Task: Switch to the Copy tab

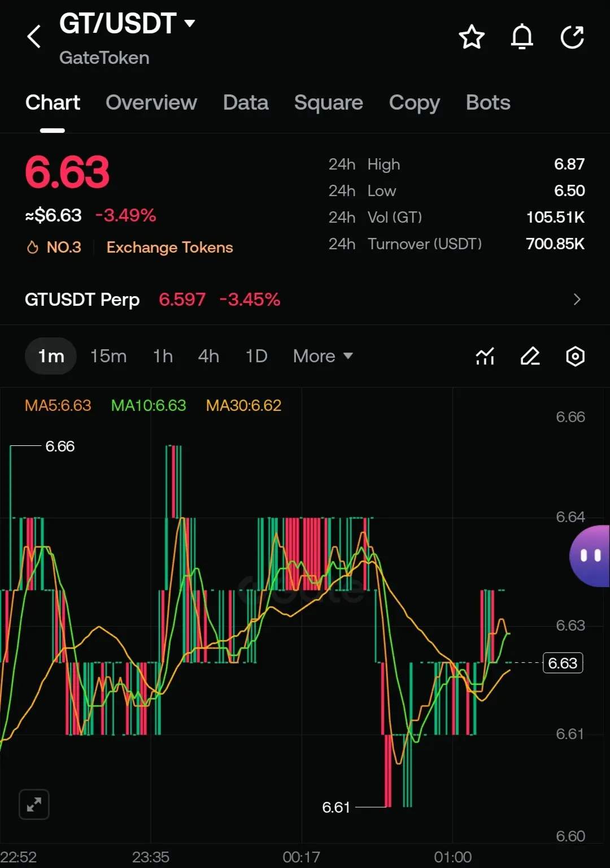Action: pos(414,103)
